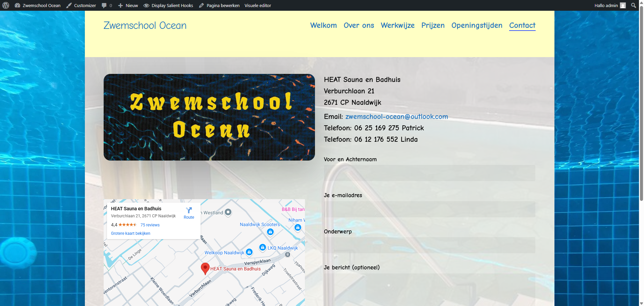The image size is (644, 306).
Task: Click Grotere kaart bekijken link
Action: click(130, 233)
